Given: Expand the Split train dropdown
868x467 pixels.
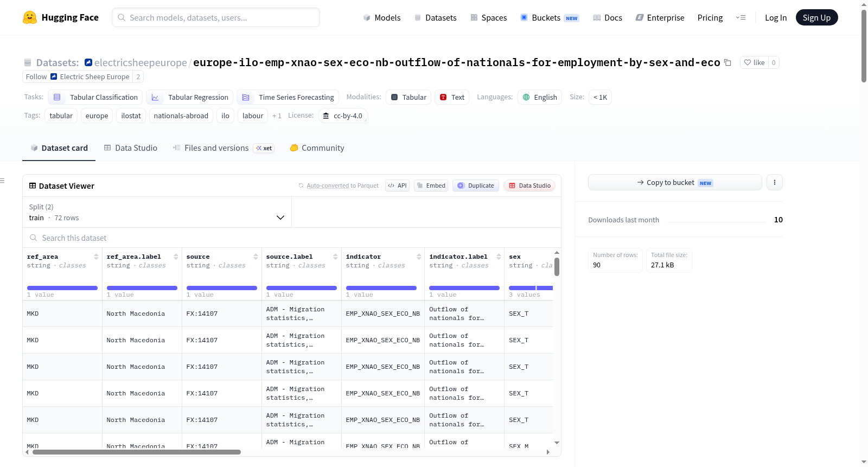Looking at the screenshot, I should click(x=157, y=212).
